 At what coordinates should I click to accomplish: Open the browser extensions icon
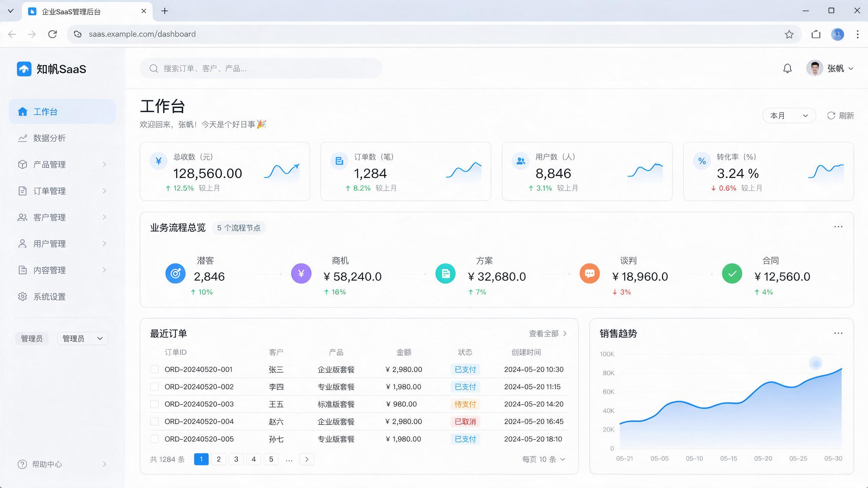pos(816,34)
